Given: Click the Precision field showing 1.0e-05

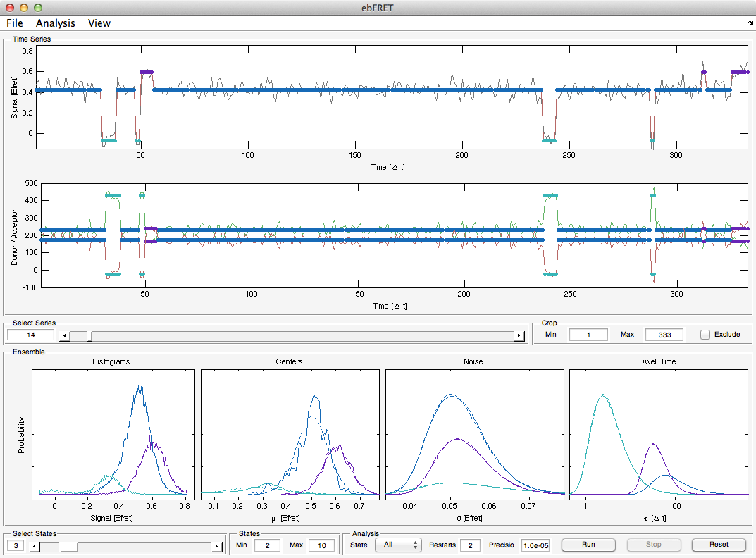Looking at the screenshot, I should pyautogui.click(x=535, y=545).
